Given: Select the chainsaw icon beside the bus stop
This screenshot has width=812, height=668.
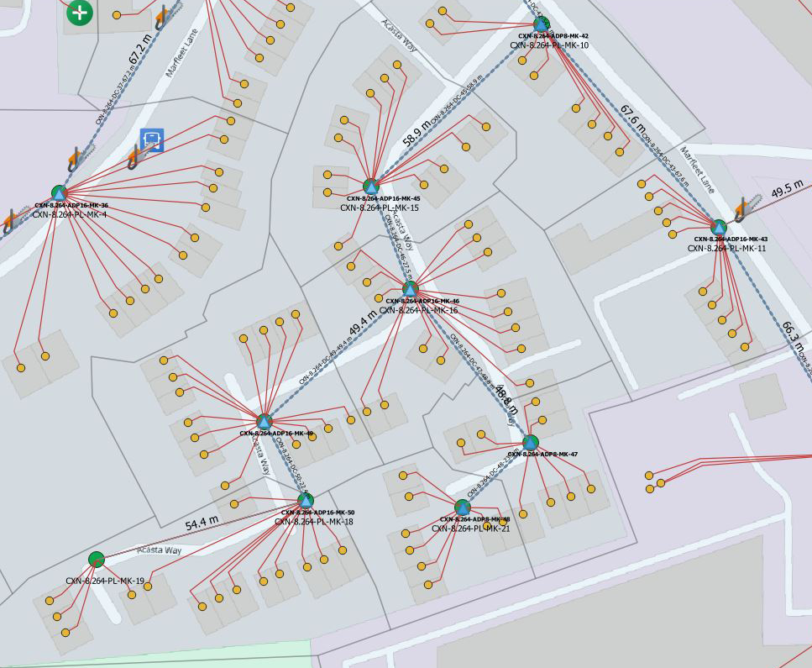Looking at the screenshot, I should 135,157.
